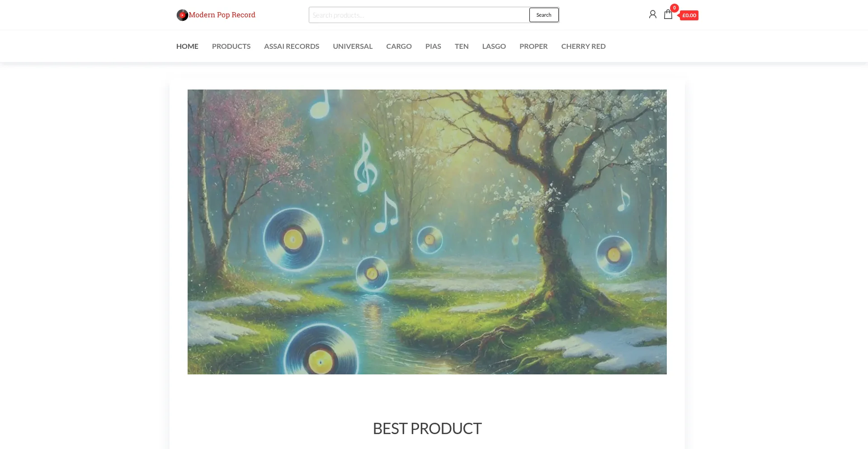Select ASSAI RECORDS in navigation
This screenshot has height=449, width=868.
click(x=292, y=46)
